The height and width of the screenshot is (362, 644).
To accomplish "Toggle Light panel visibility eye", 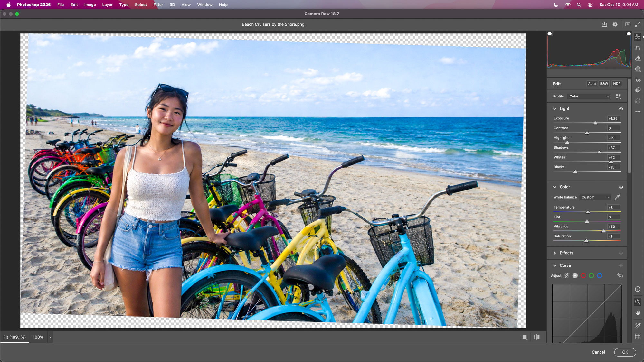I will click(x=621, y=109).
